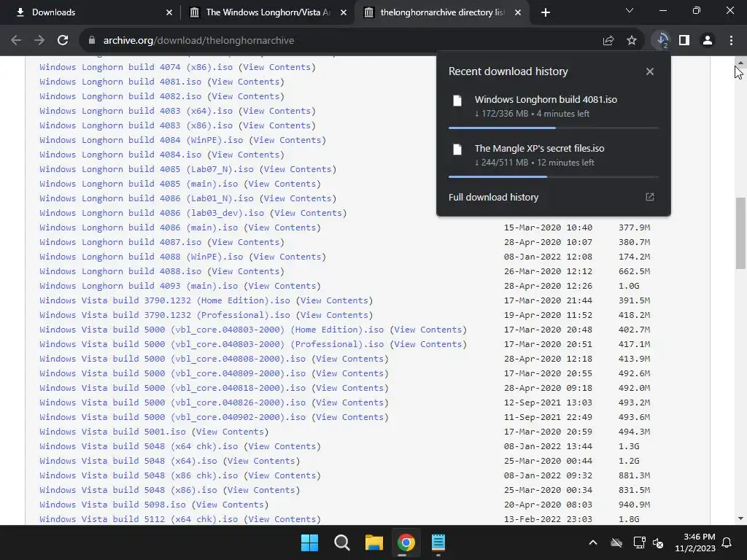The image size is (747, 560).
Task: View Contents of Vista build 5048 (x64 chk).iso
Action: [x=282, y=446]
